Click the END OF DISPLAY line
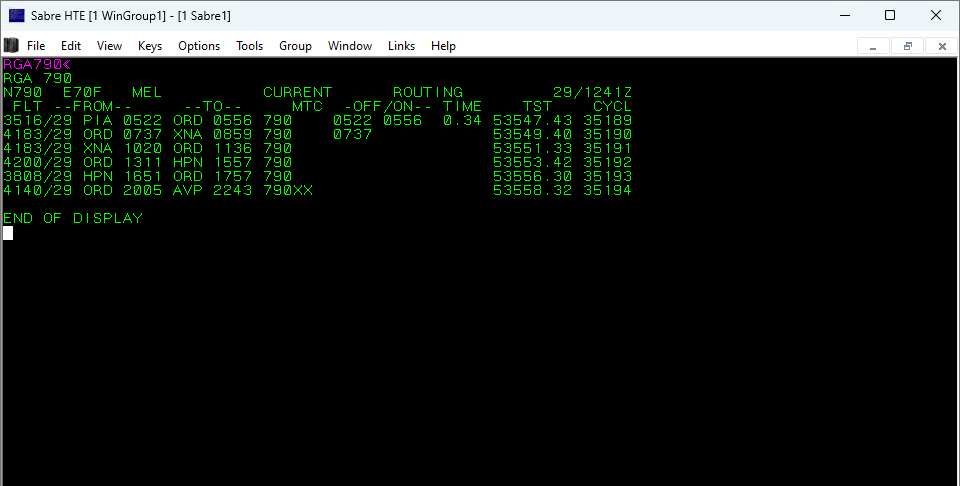Image resolution: width=960 pixels, height=486 pixels. 73,218
